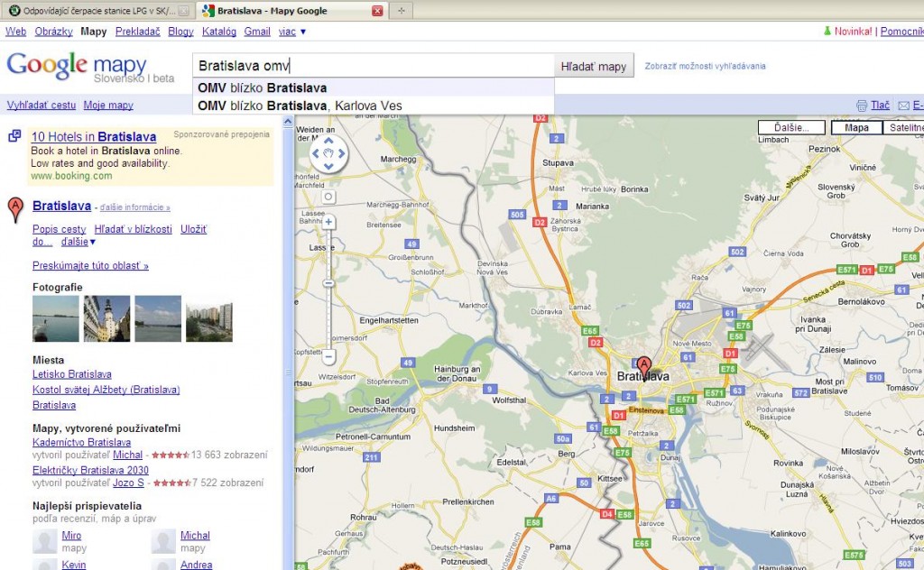Click the search field containing 'Bratislava omv'
This screenshot has height=570, width=924.
tap(373, 66)
